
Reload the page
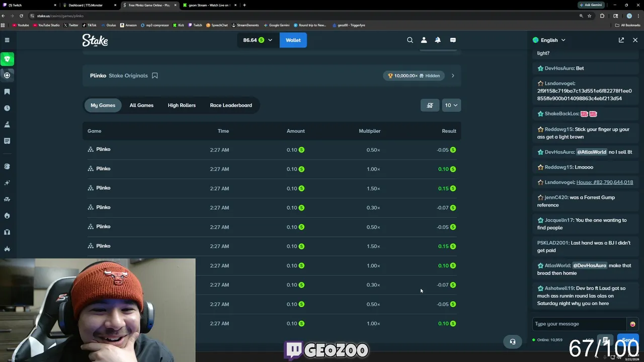tap(21, 16)
